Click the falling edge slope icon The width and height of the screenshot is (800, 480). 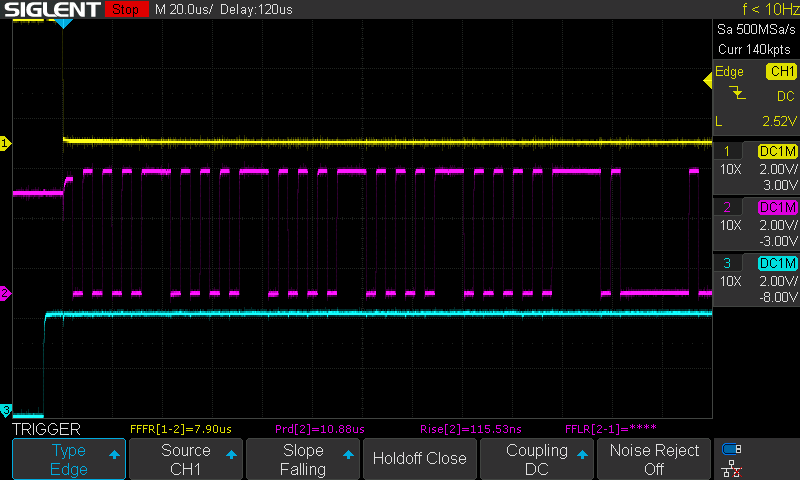click(x=737, y=93)
